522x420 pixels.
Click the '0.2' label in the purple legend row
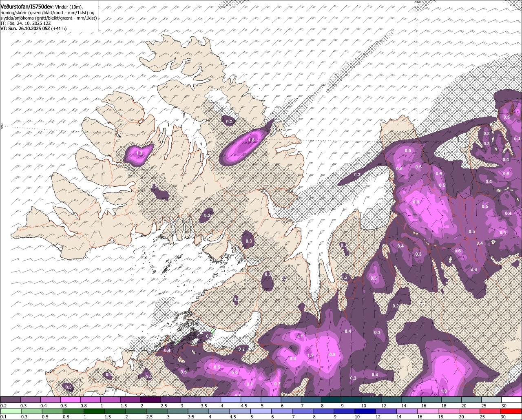3,406
